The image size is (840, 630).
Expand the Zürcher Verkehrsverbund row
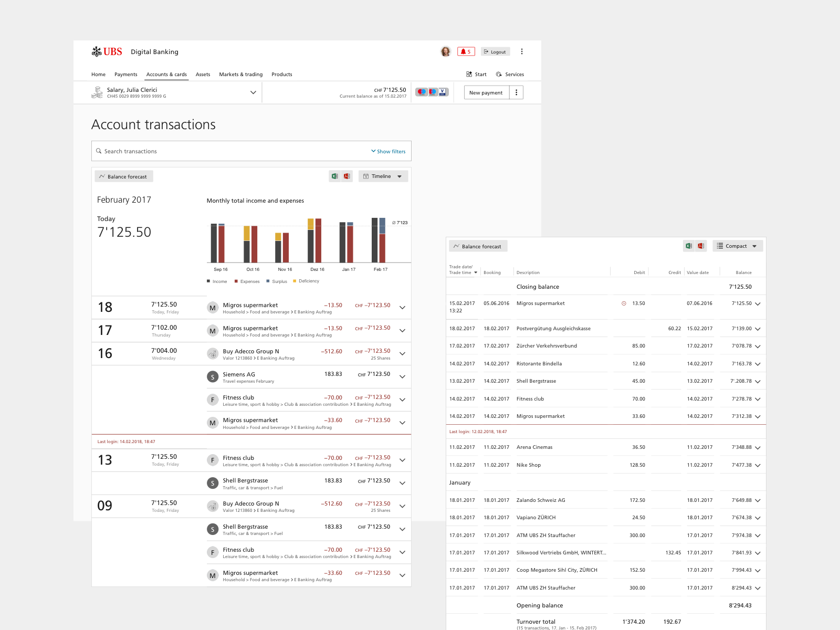pos(758,346)
